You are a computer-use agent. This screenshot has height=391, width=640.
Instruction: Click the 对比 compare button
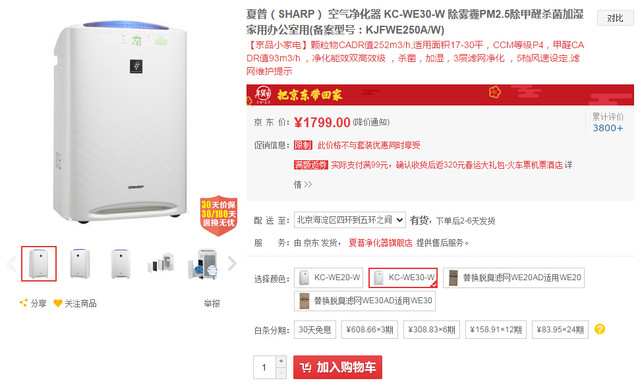(615, 18)
